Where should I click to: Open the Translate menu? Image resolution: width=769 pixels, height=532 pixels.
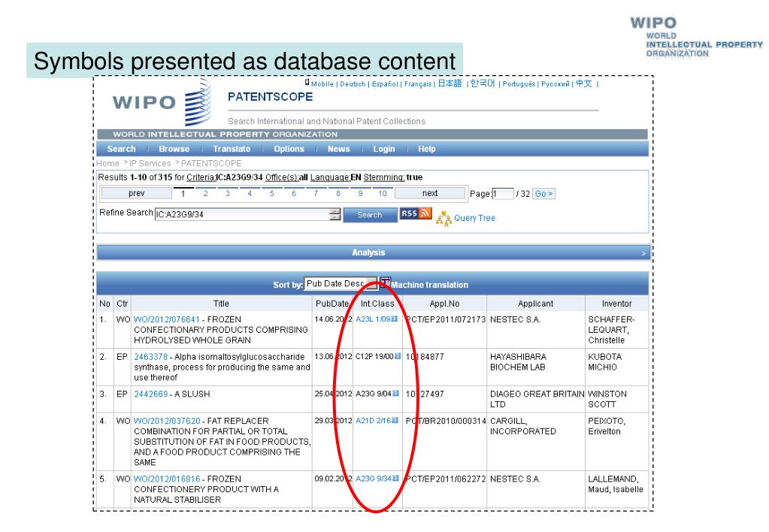[232, 149]
